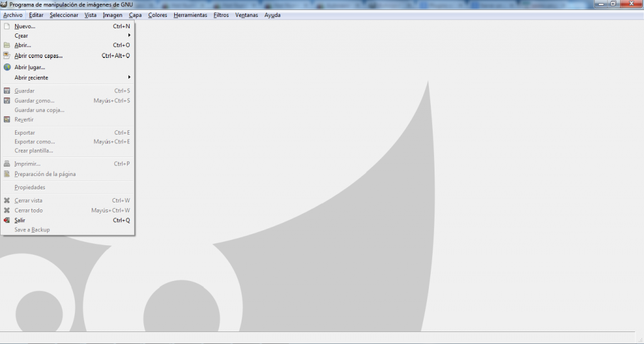Screen dimensions: 644x344
Task: Click the Propiedades entry
Action: [x=67, y=187]
